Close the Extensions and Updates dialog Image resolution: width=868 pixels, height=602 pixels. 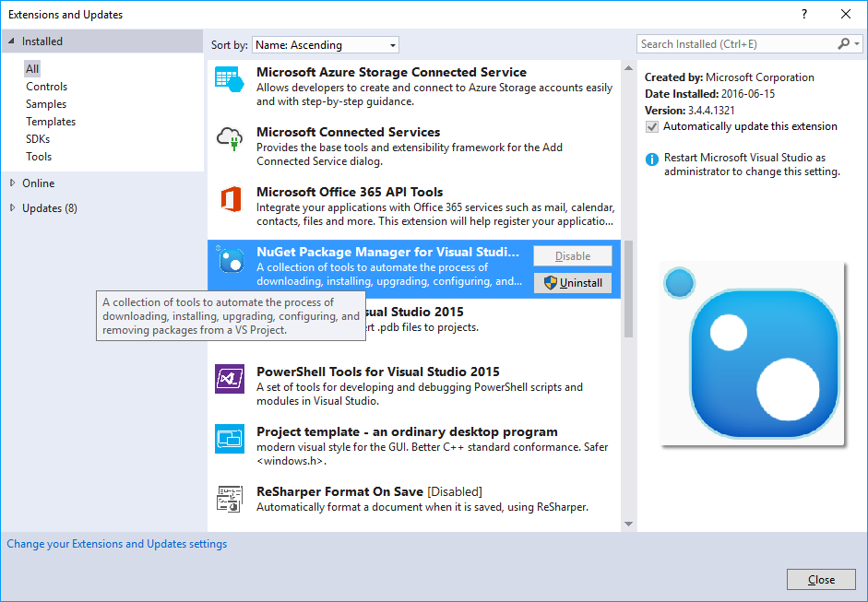click(x=820, y=579)
